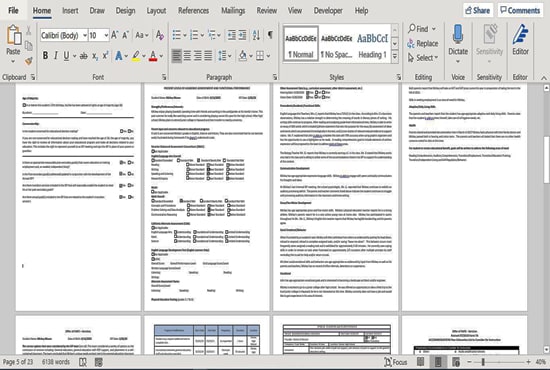Open Select dropdown in Editing

423,58
